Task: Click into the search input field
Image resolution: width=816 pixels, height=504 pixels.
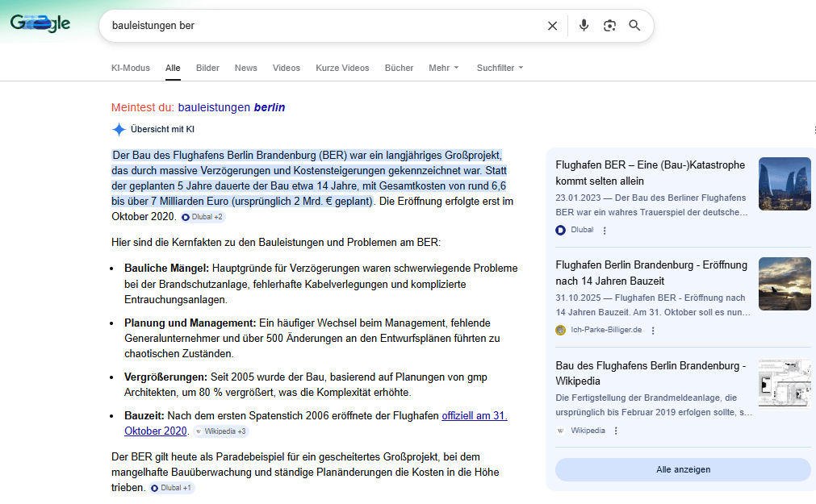Action: click(x=323, y=26)
